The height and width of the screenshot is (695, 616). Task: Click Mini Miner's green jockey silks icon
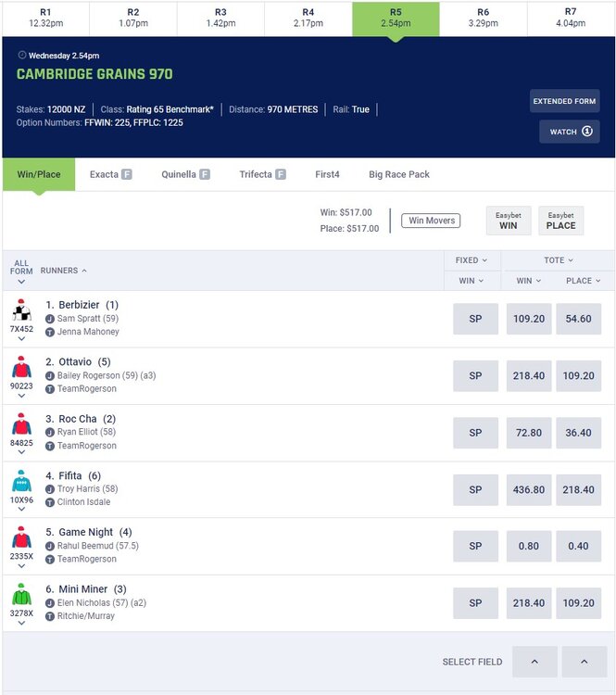tap(21, 595)
